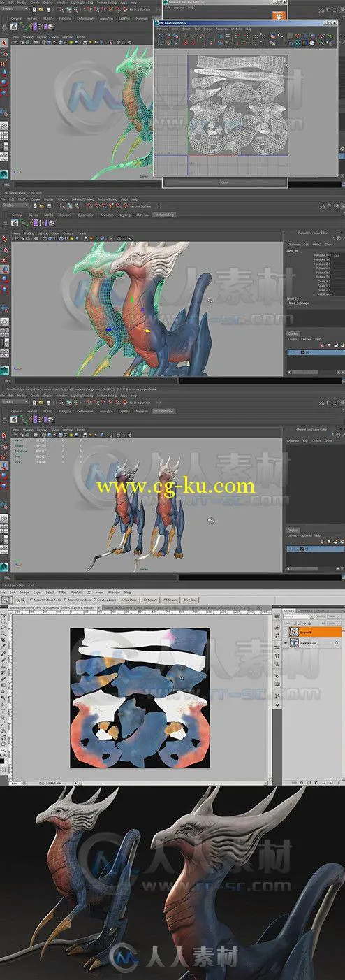
Task: Open menu set dropdown in close-up dragon Maya window
Action: [14, 206]
